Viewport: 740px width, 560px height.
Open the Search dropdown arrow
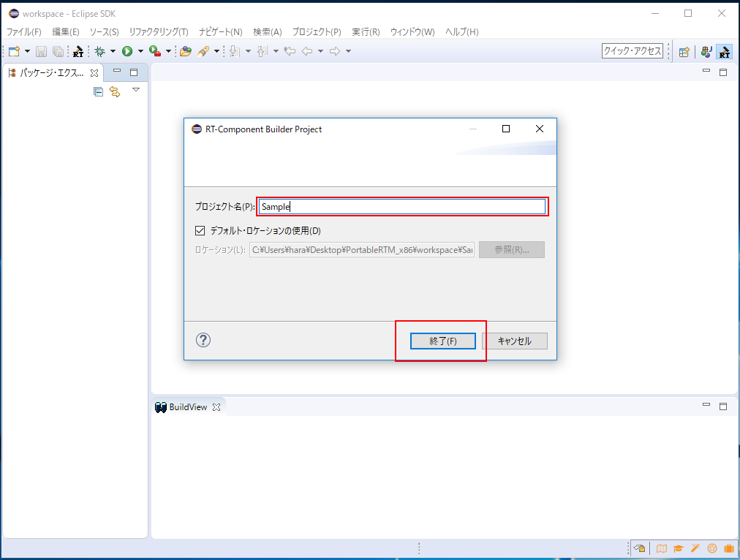click(x=216, y=51)
